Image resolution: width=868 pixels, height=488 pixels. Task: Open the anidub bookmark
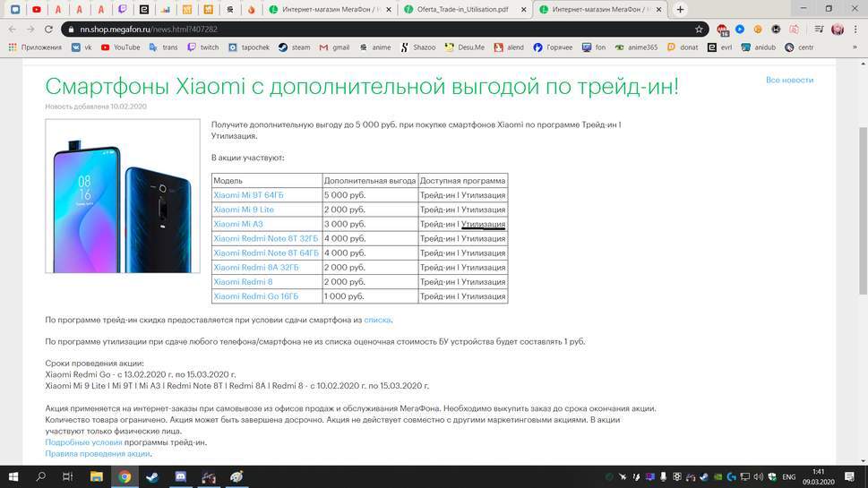coord(759,47)
